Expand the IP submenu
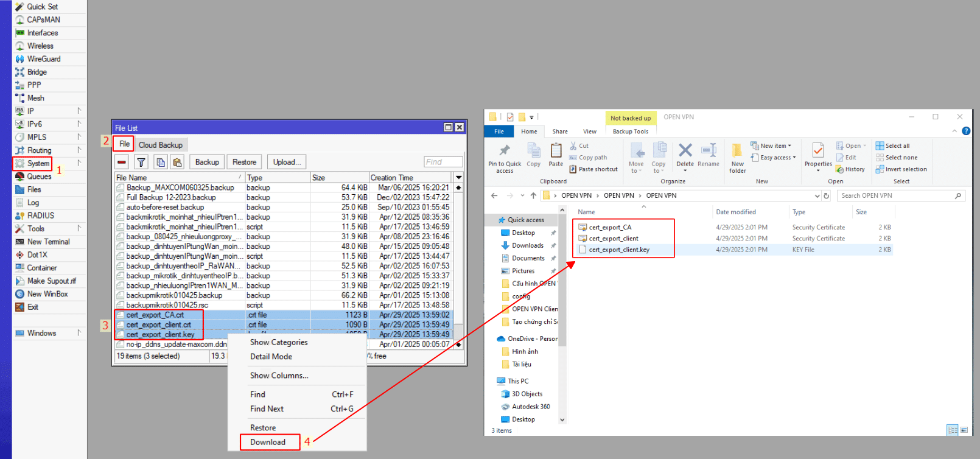The height and width of the screenshot is (459, 980). (x=79, y=111)
